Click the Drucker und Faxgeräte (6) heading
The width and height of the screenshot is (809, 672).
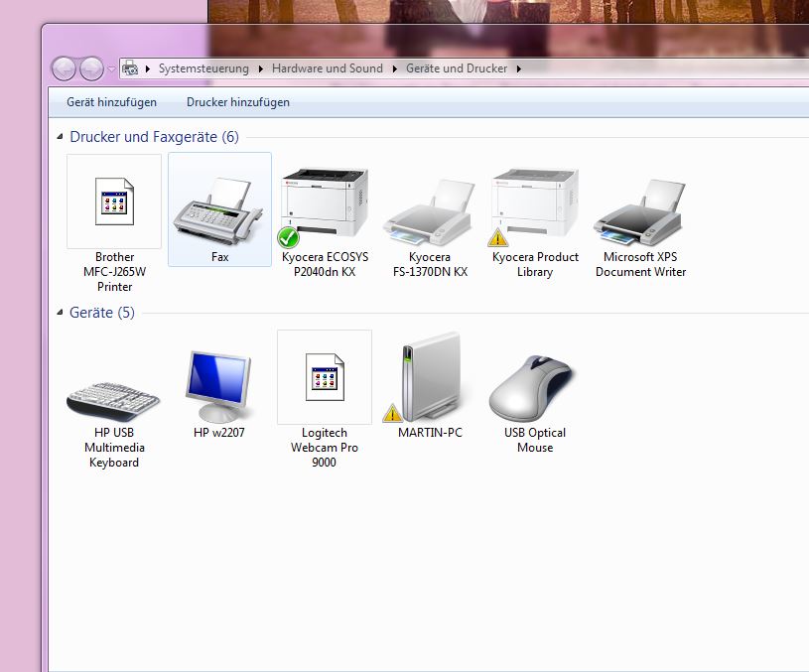click(154, 137)
